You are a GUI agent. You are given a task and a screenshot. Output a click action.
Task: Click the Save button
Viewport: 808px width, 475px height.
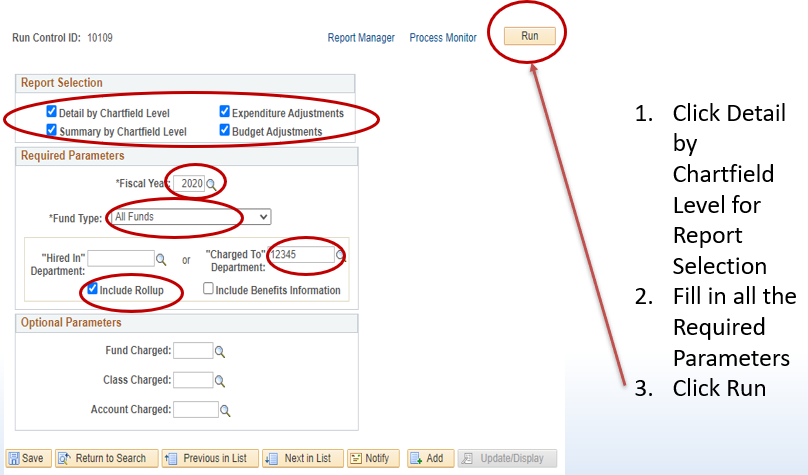click(x=28, y=458)
